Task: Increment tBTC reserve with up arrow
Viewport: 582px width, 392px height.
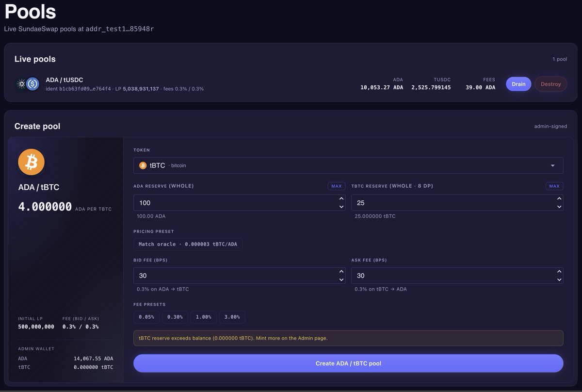Action: point(559,199)
